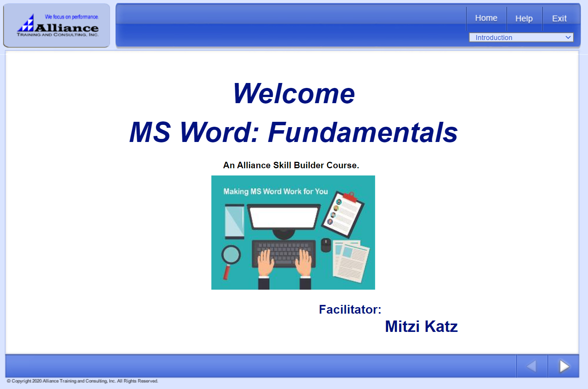Click the facilitator name Mitzi Katz
The width and height of the screenshot is (588, 389).
(421, 327)
